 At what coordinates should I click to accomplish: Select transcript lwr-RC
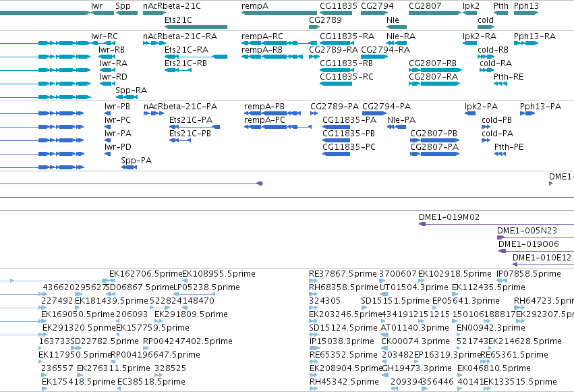click(x=103, y=43)
